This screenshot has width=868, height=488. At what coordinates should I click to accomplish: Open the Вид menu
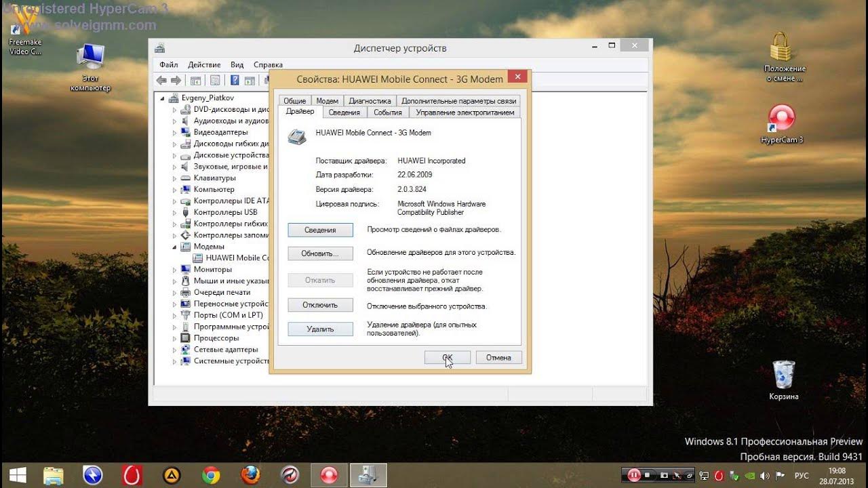click(237, 65)
